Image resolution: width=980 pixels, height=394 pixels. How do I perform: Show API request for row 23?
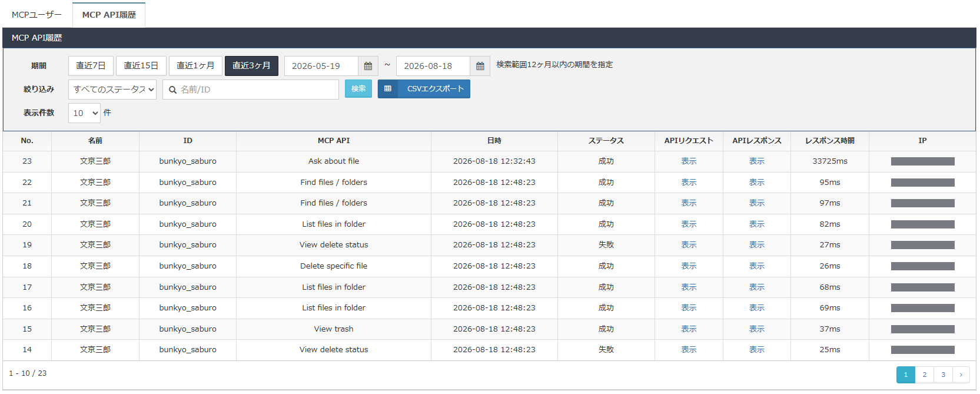point(689,161)
